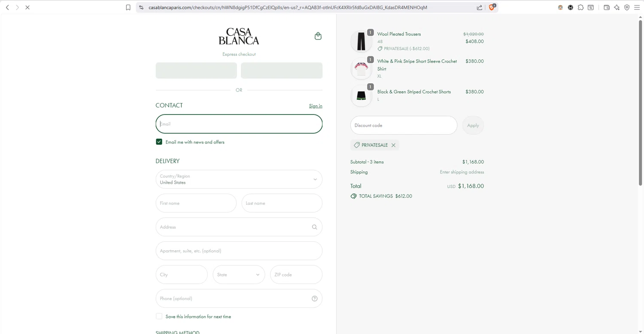The width and height of the screenshot is (644, 334).
Task: Click the Black & Green Shorts thumbnail
Action: (x=361, y=96)
